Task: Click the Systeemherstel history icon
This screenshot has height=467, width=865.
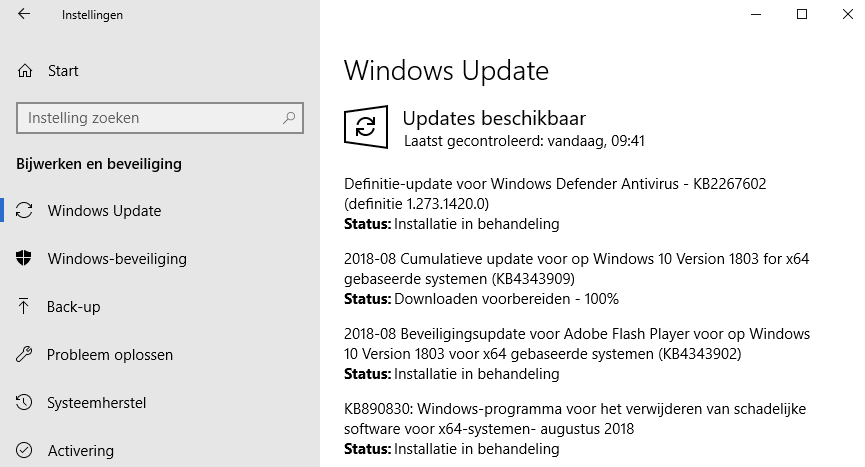Action: coord(25,403)
